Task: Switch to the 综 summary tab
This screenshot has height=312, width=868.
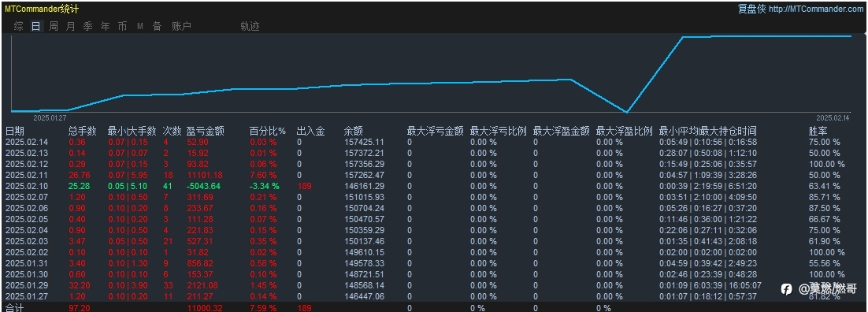Action: [19, 26]
